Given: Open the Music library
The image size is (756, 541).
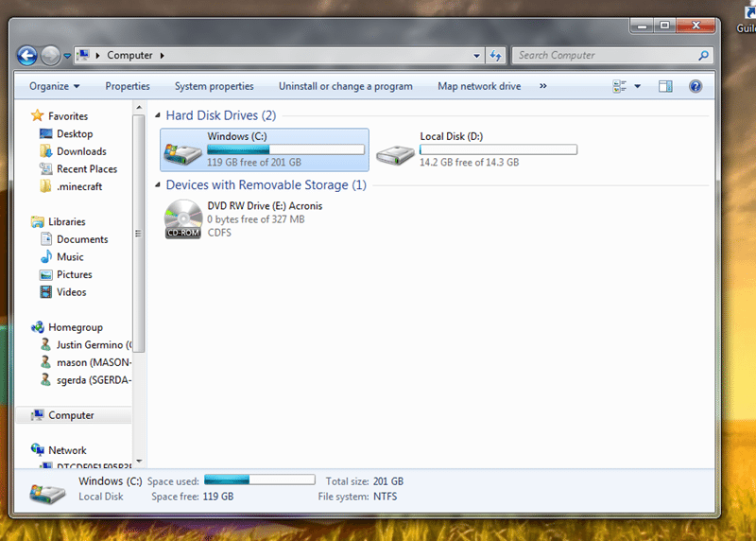Looking at the screenshot, I should coord(70,257).
